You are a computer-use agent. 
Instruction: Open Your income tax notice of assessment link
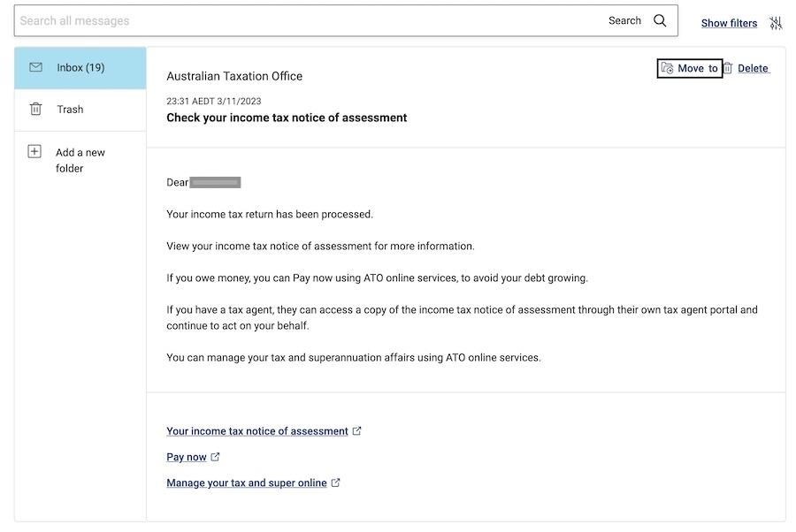point(256,431)
